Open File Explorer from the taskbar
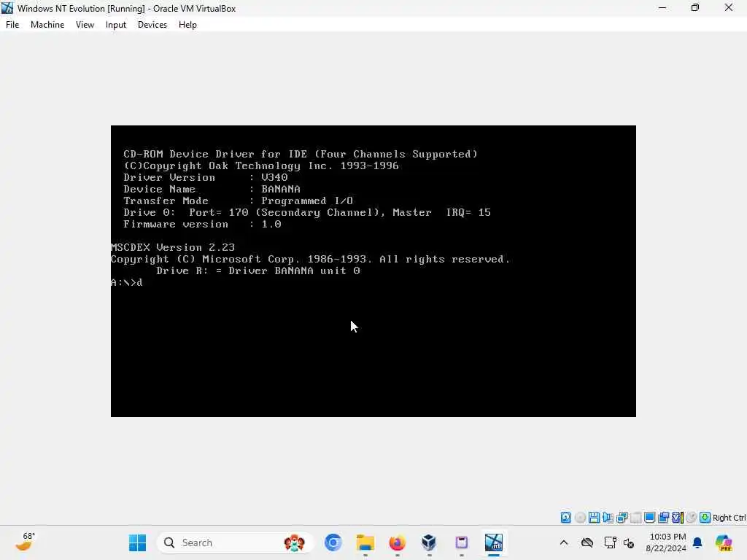This screenshot has width=747, height=560. point(365,542)
